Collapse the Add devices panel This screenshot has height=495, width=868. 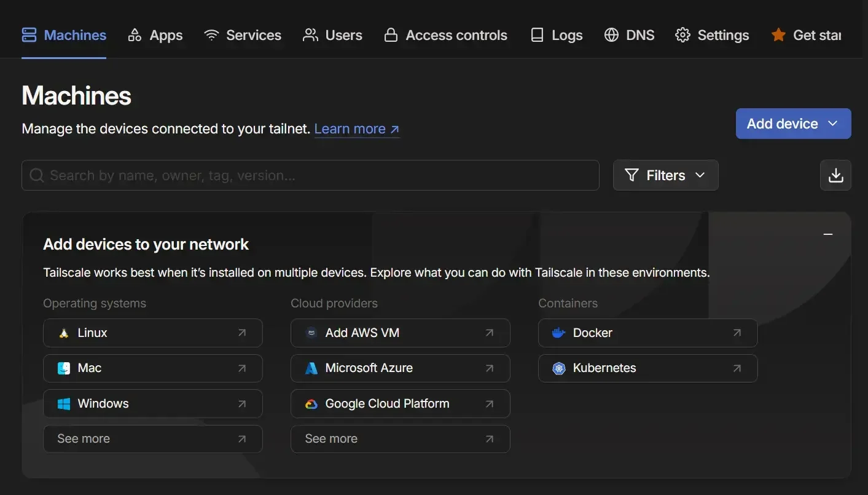coord(828,234)
